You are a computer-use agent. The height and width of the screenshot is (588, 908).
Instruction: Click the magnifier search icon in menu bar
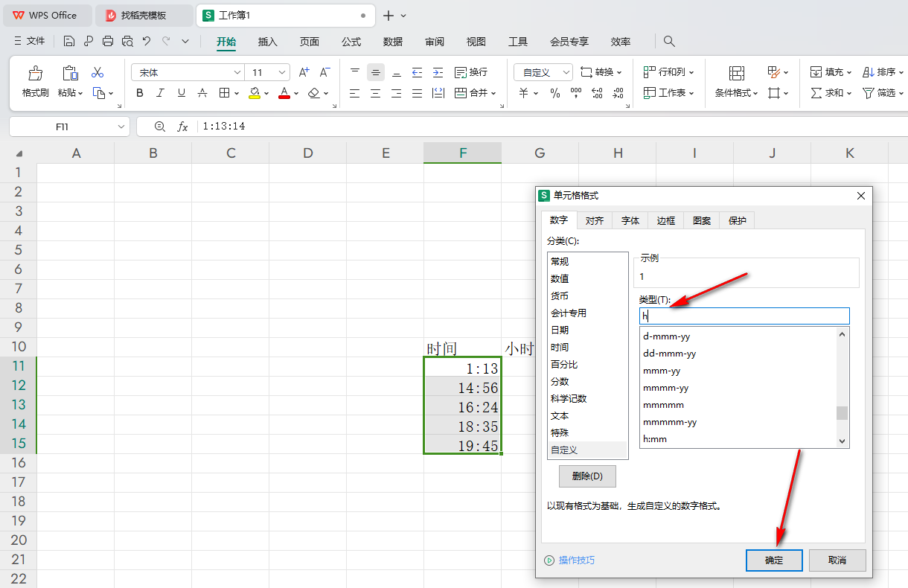[669, 42]
